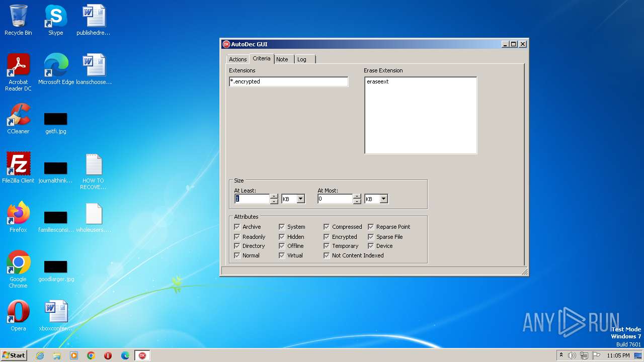644x362 pixels.
Task: Toggle the Normal attribute checkbox
Action: click(x=237, y=255)
